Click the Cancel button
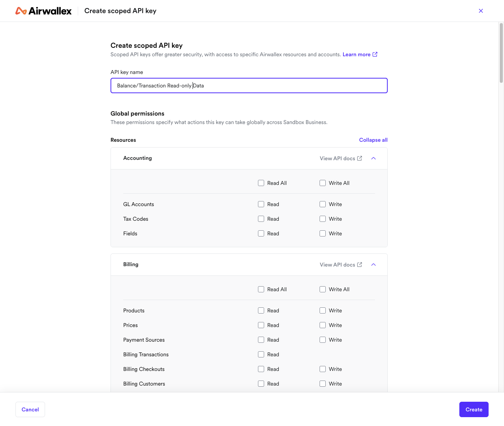504x426 pixels. 30,409
